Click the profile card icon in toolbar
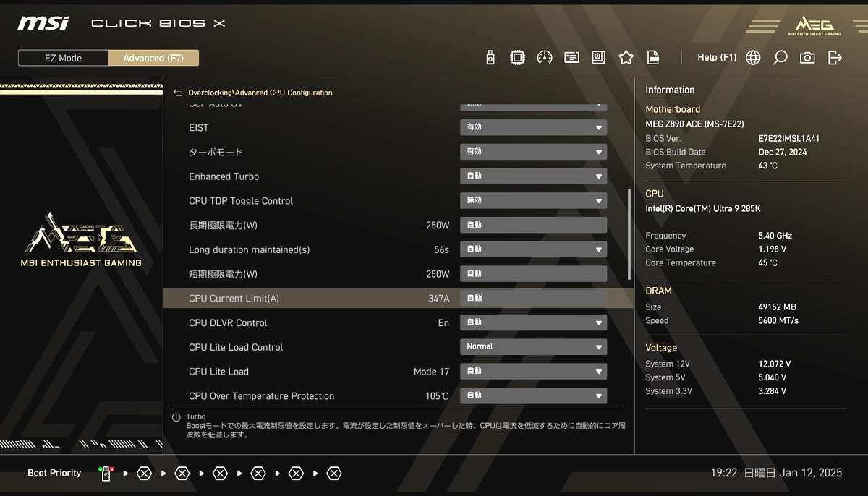This screenshot has width=868, height=496. tap(571, 58)
